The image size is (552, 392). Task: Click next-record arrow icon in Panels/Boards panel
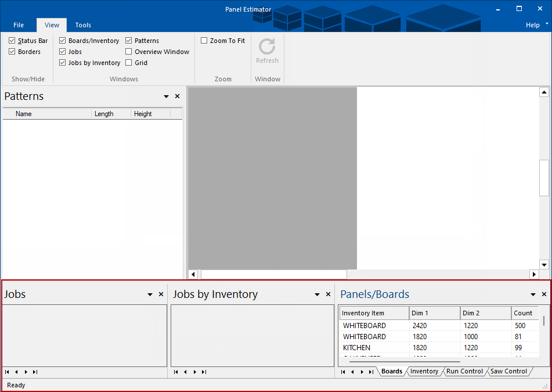coord(362,372)
